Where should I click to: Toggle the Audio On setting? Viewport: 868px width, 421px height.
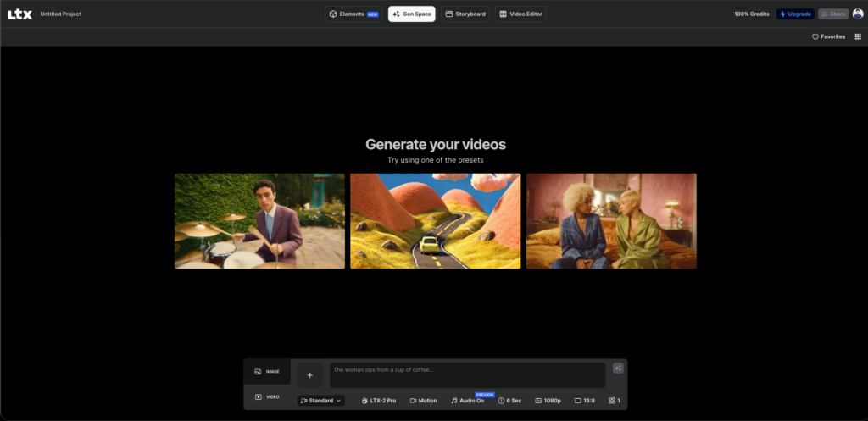coord(467,400)
